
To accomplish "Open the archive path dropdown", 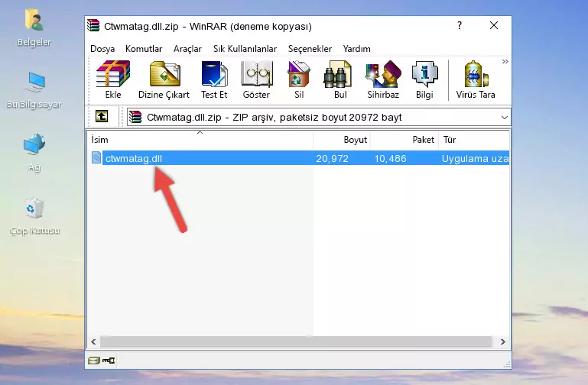I will pyautogui.click(x=505, y=118).
